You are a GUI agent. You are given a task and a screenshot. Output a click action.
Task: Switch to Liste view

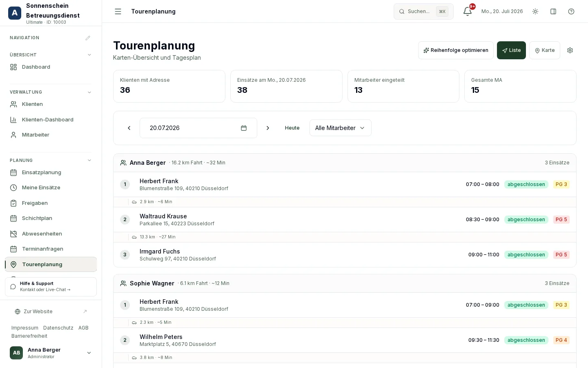pos(511,50)
